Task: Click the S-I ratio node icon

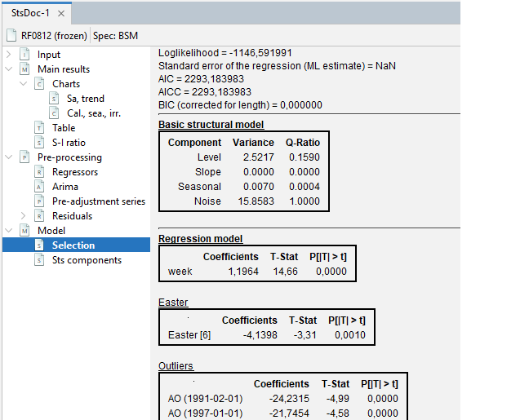Action: (38, 143)
